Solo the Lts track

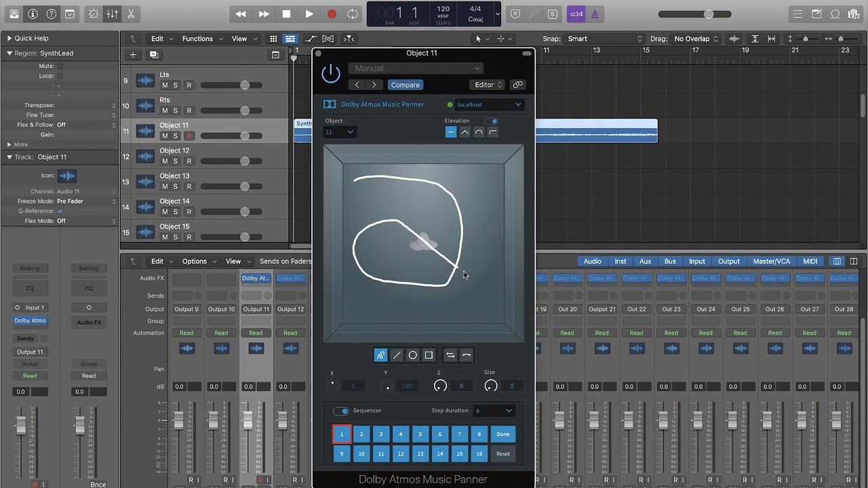(x=176, y=85)
